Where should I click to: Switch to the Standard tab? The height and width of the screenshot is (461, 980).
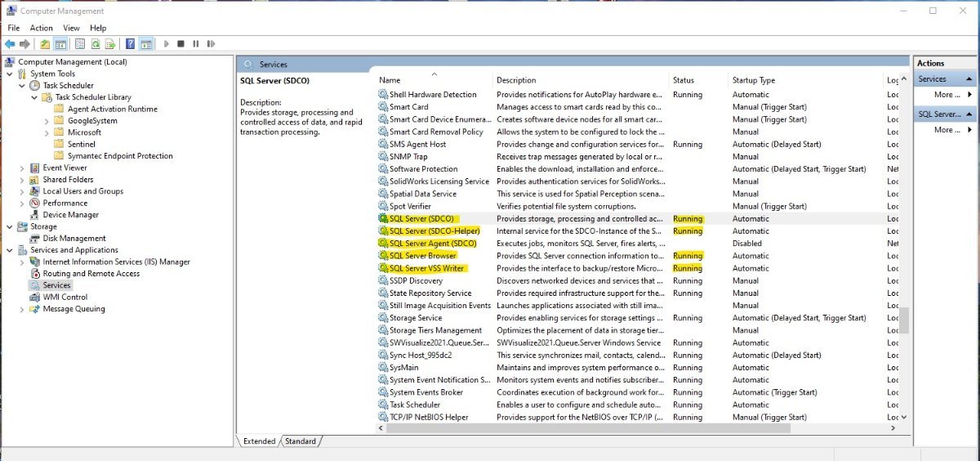[300, 441]
